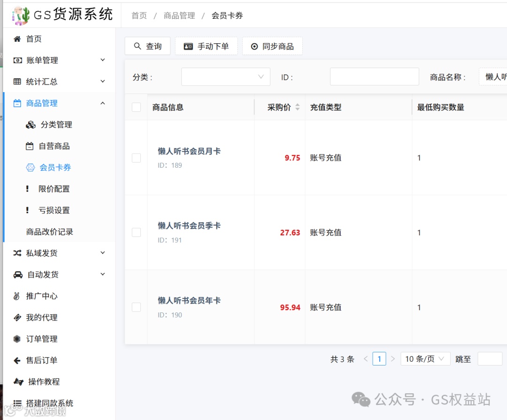Expand 自动发货 with its chevron
The image size is (507, 420).
tap(102, 274)
